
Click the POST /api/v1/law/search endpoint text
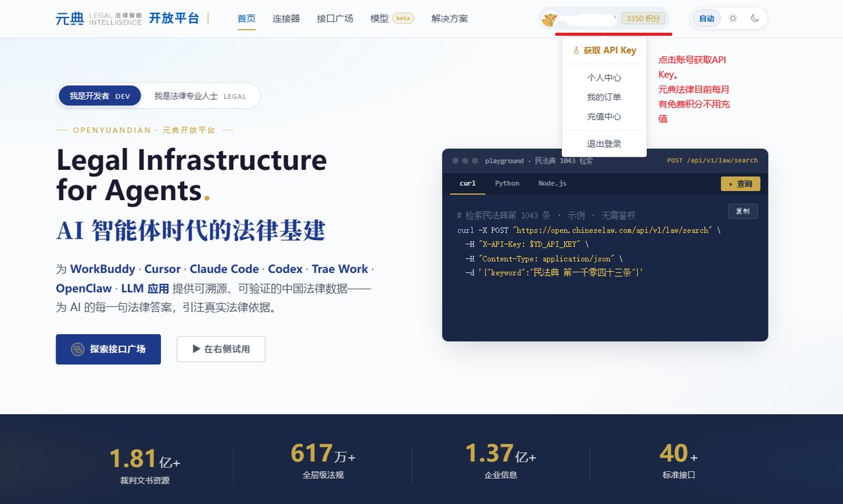click(712, 161)
